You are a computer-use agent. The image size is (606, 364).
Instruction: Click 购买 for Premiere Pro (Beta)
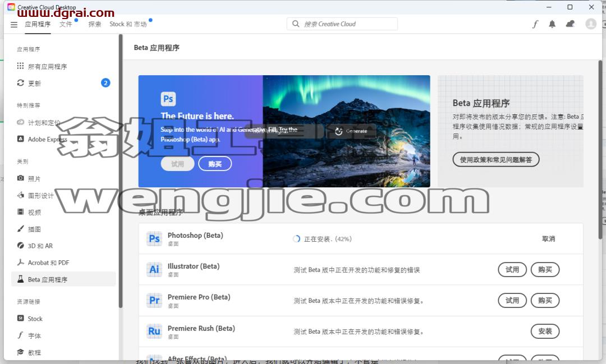pyautogui.click(x=545, y=300)
